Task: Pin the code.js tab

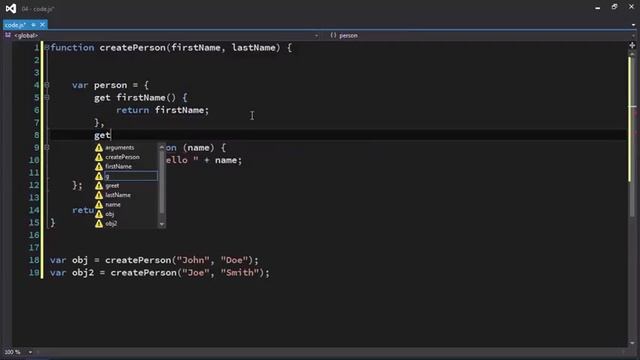Action: pyautogui.click(x=33, y=25)
